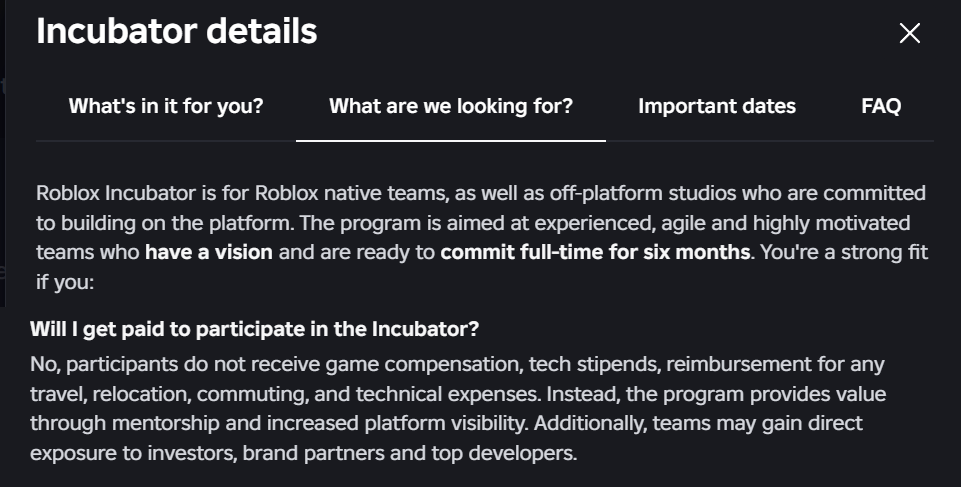Screen dimensions: 961x487
Task: Close the Incubator details dialog
Action: click(909, 33)
